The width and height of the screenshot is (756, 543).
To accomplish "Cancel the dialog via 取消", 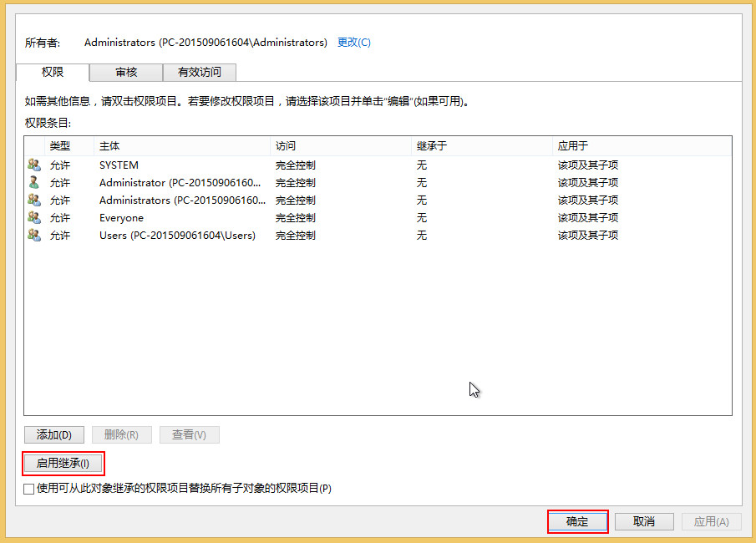I will [x=644, y=521].
